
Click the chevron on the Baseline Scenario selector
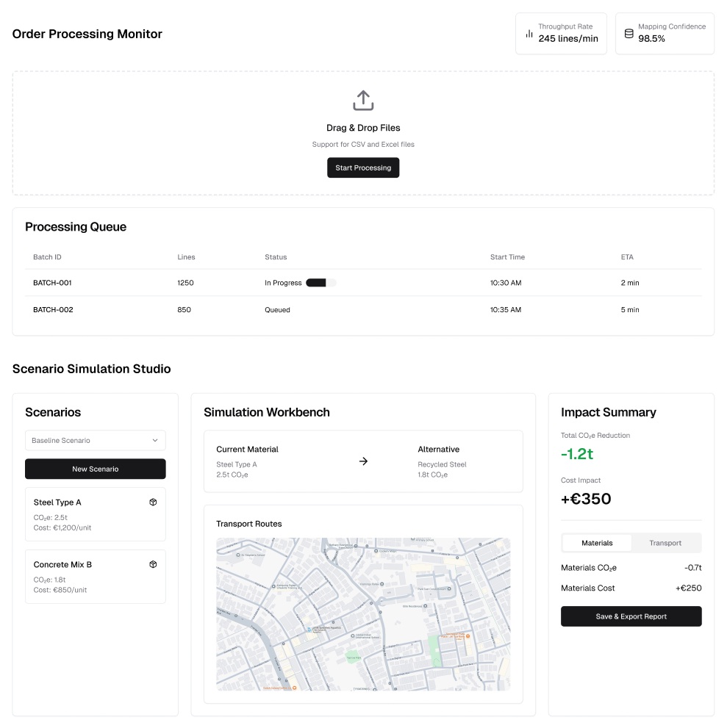155,440
